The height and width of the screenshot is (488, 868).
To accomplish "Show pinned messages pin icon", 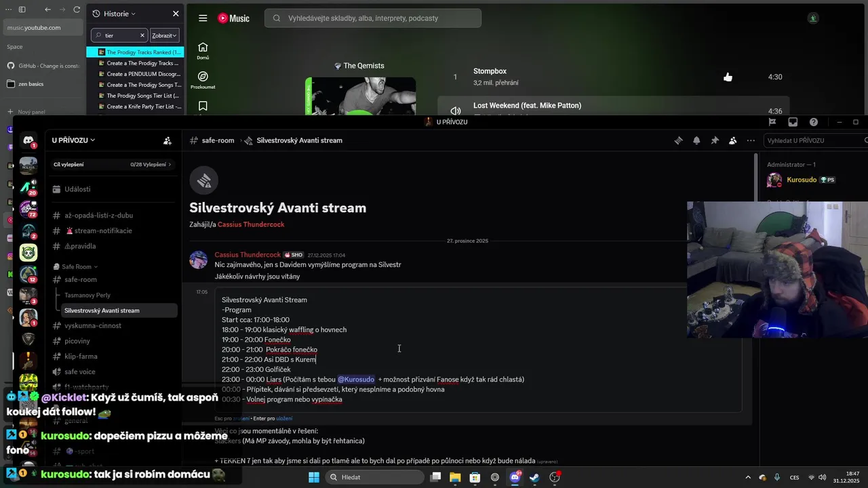I will (x=715, y=140).
